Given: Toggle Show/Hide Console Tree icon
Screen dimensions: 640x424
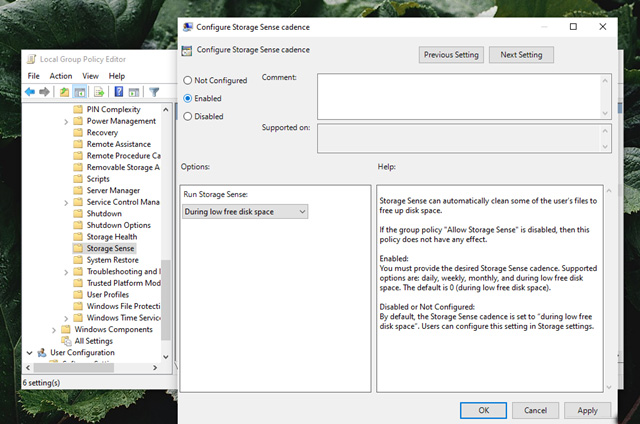Looking at the screenshot, I should pos(81,92).
